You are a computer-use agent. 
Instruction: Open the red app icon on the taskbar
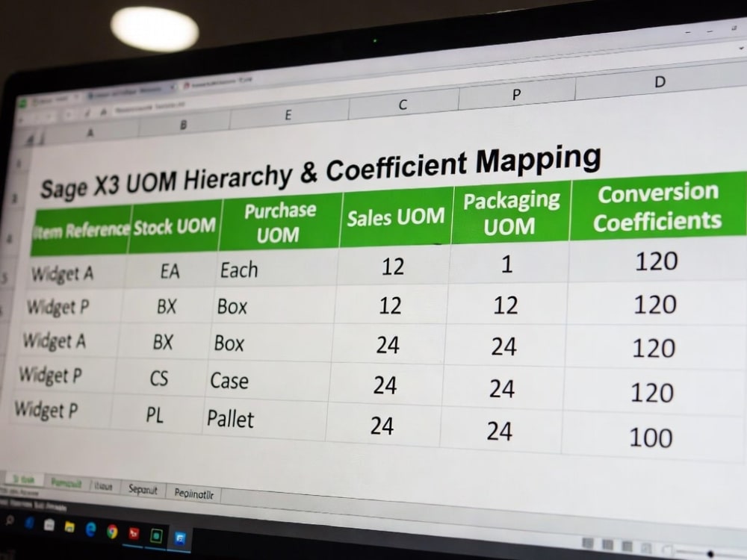click(134, 533)
